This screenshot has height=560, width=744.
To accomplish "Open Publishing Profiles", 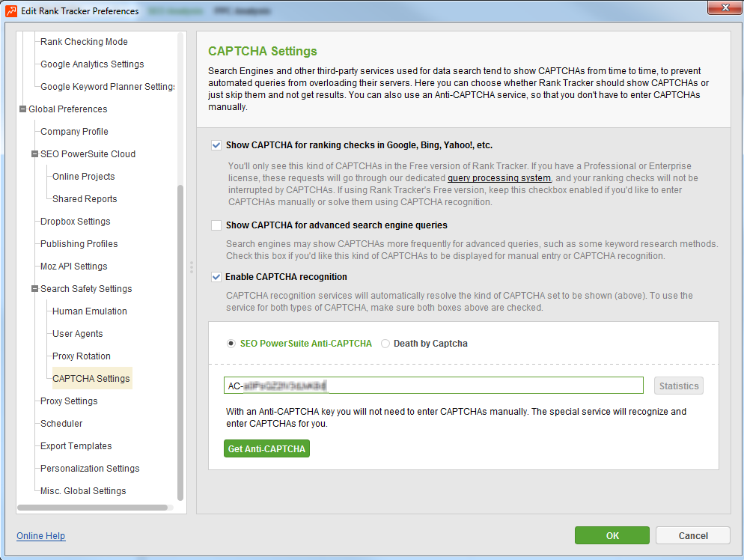I will [x=79, y=244].
